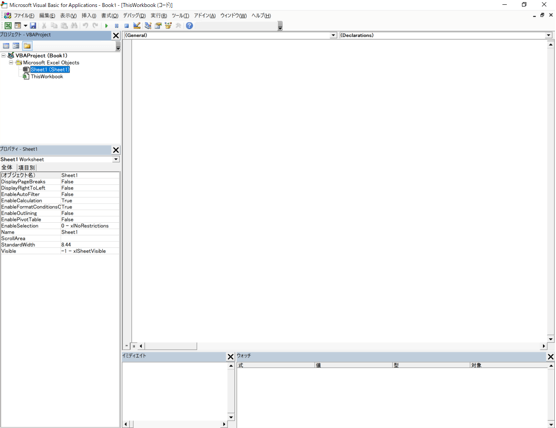Toggle Design Mode icon
Screen dimensions: 556x428
(x=137, y=26)
